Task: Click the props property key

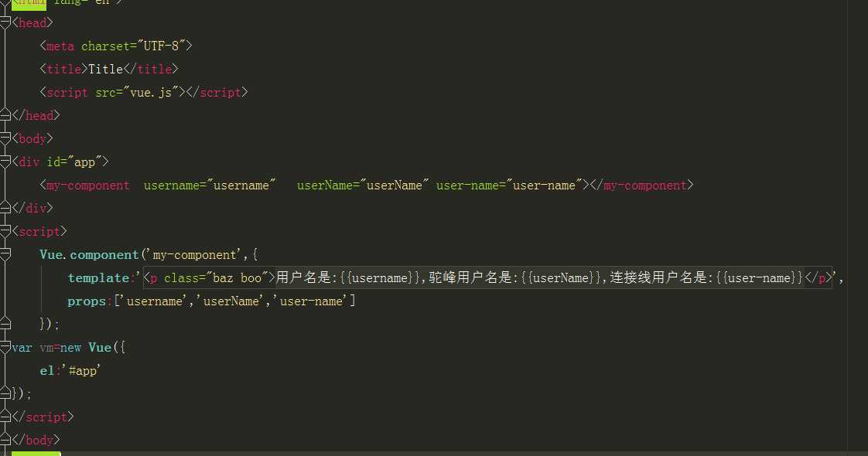Action: tap(87, 301)
